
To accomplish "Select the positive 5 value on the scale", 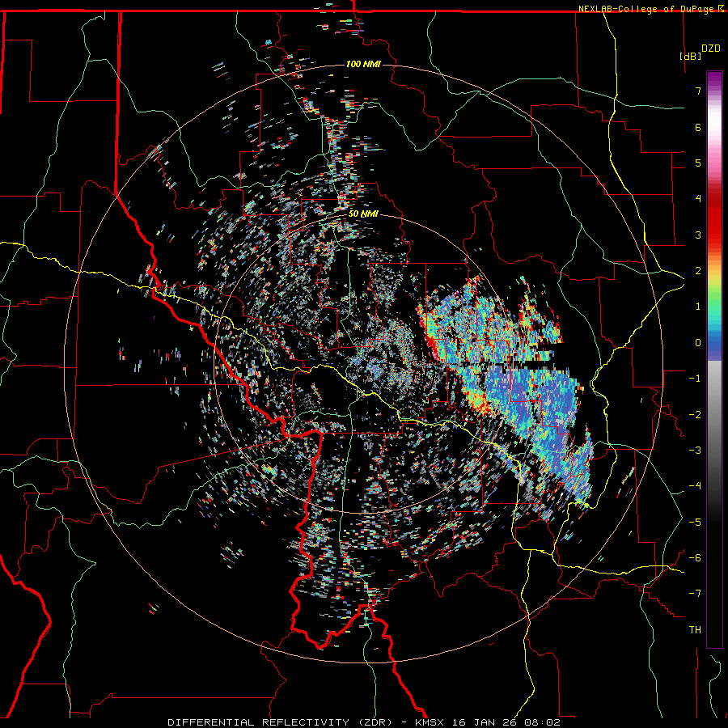I will pyautogui.click(x=698, y=163).
